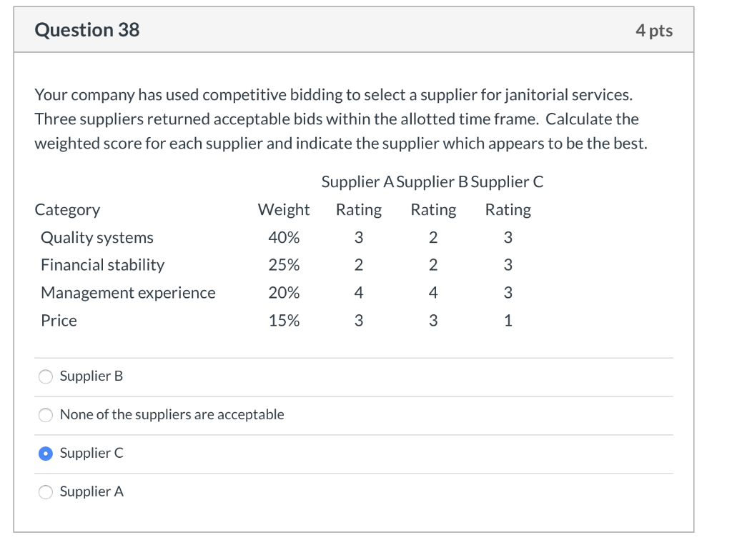The image size is (732, 560).
Task: Choose None of the suppliers are acceptable
Action: click(x=45, y=414)
